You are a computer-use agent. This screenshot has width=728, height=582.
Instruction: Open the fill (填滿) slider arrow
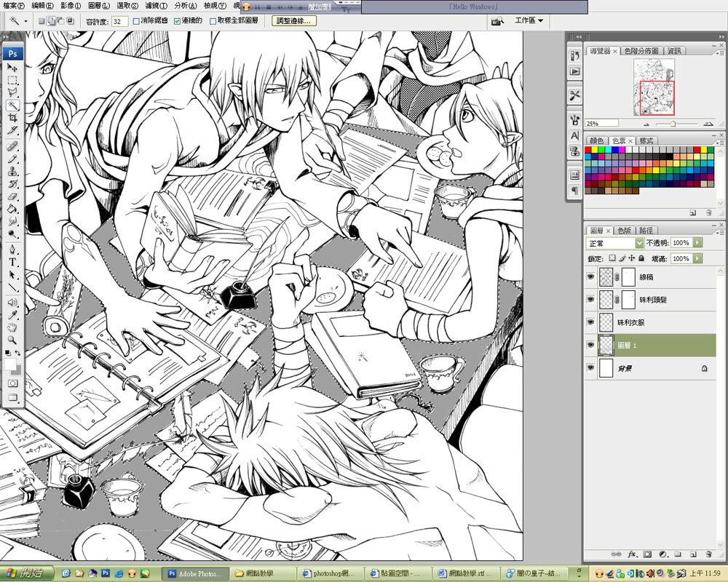pyautogui.click(x=697, y=258)
